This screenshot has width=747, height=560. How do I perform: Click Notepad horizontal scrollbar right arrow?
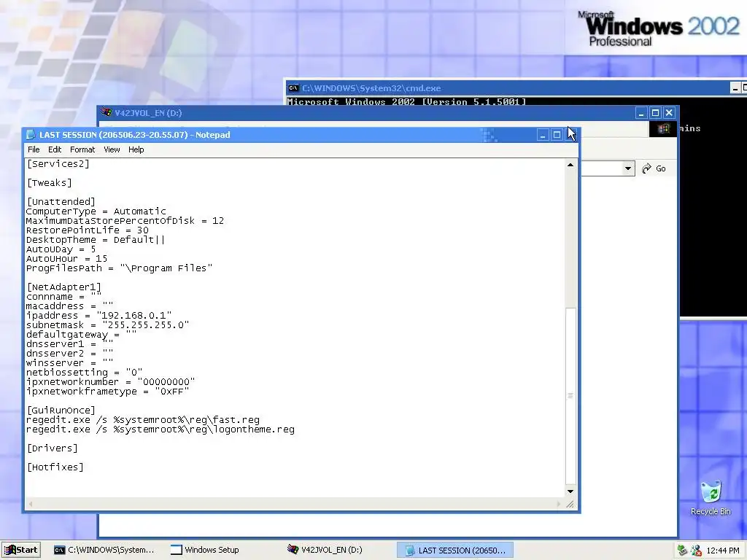click(x=560, y=504)
